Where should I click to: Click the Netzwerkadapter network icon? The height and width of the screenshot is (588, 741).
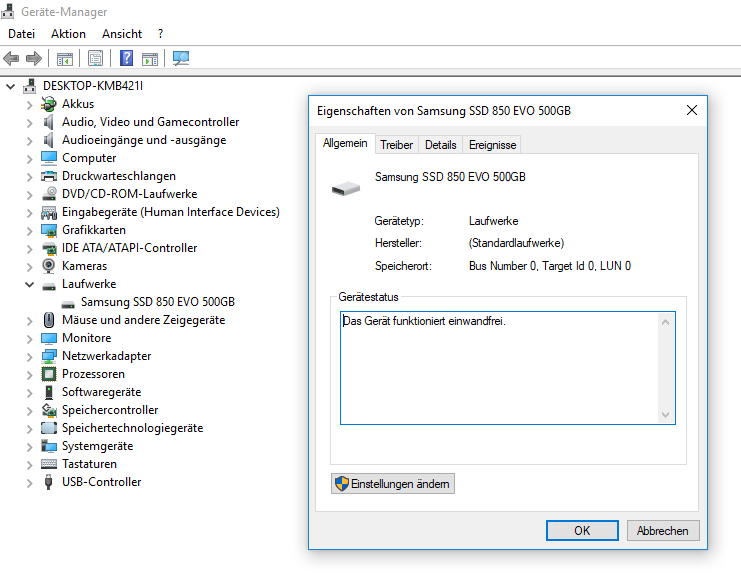point(49,356)
